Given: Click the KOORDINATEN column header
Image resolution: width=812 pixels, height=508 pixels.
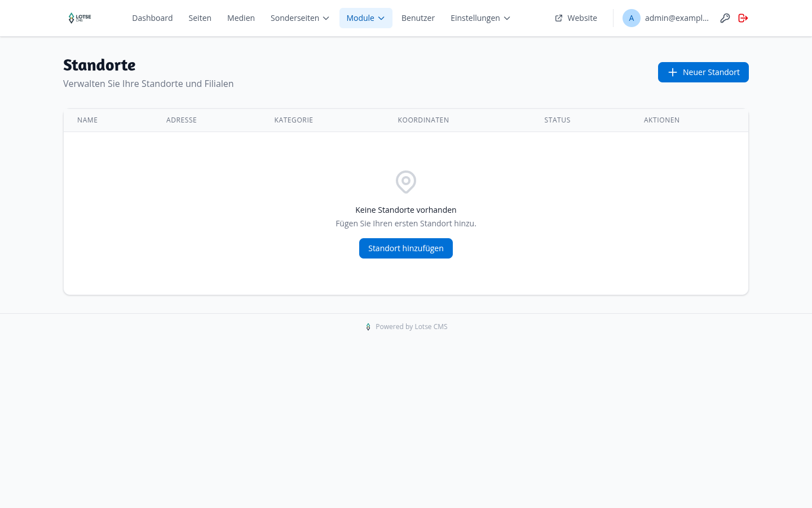Looking at the screenshot, I should tap(423, 120).
